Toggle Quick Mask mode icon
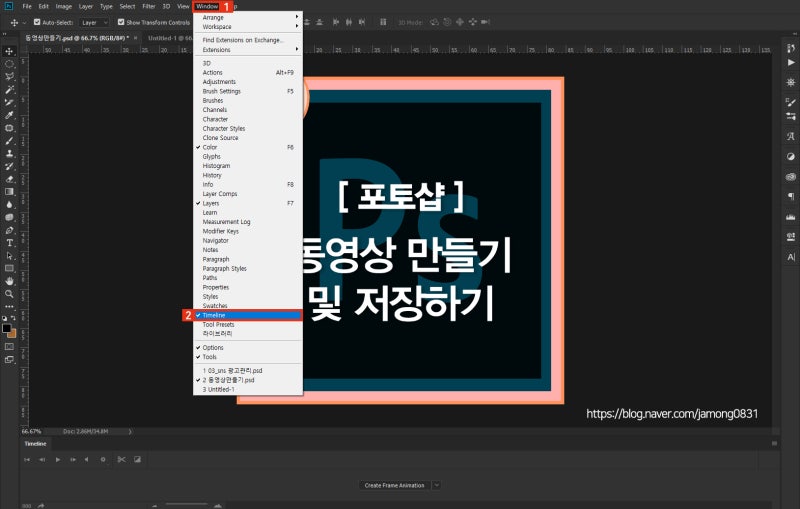800x509 pixels. click(9, 347)
